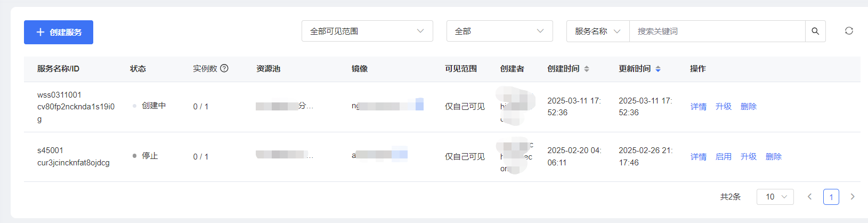Open the 实例数 help question icon
Image resolution: width=868 pixels, height=223 pixels.
224,68
